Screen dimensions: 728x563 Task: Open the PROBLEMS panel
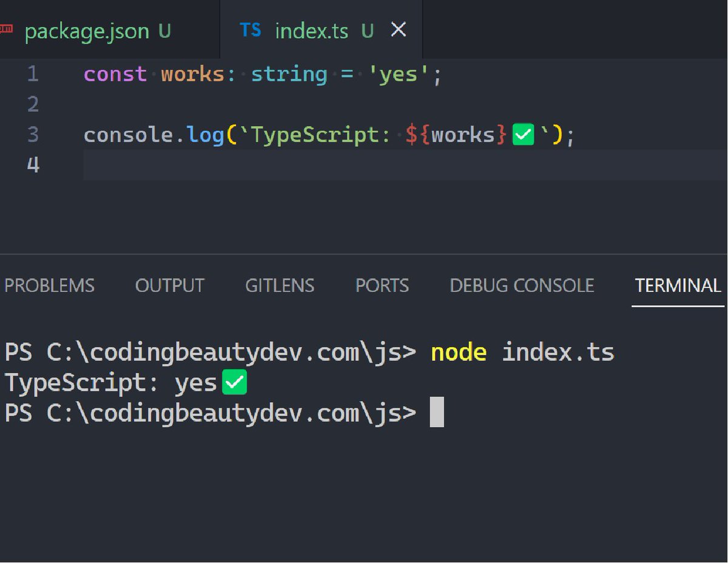pos(49,285)
